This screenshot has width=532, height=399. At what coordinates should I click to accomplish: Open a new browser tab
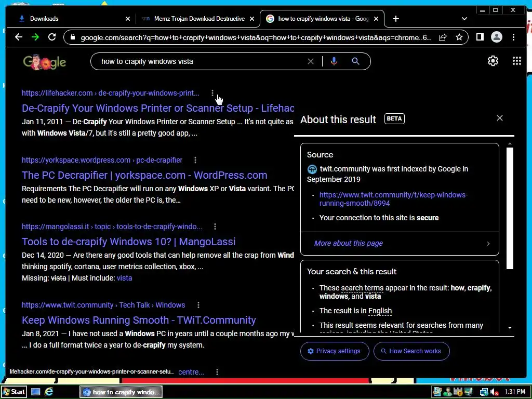click(x=395, y=19)
